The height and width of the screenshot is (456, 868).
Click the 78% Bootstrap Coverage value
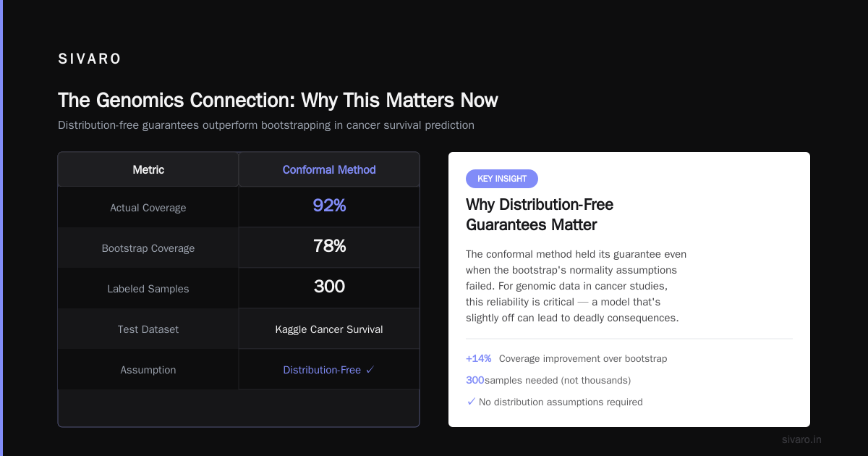coord(329,246)
